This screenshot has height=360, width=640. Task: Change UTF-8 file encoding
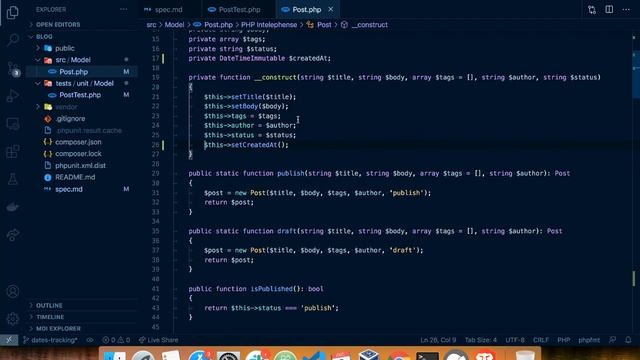click(x=515, y=340)
